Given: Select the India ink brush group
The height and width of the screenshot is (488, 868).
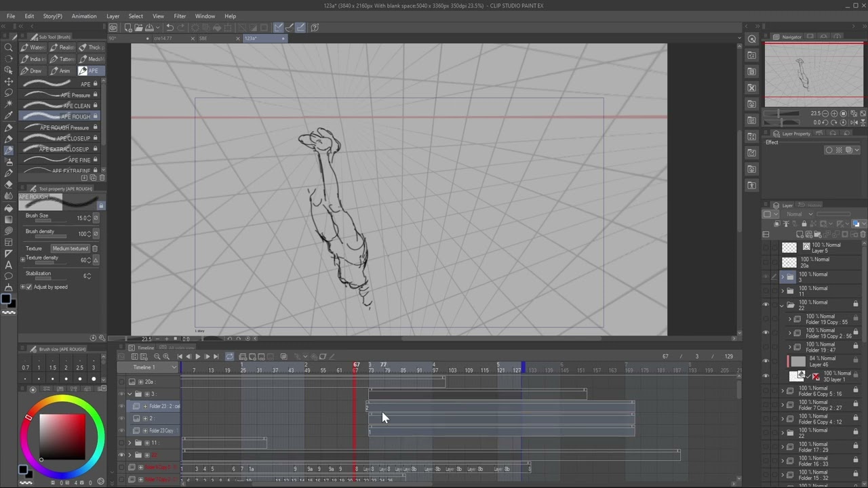Looking at the screenshot, I should click(33, 59).
